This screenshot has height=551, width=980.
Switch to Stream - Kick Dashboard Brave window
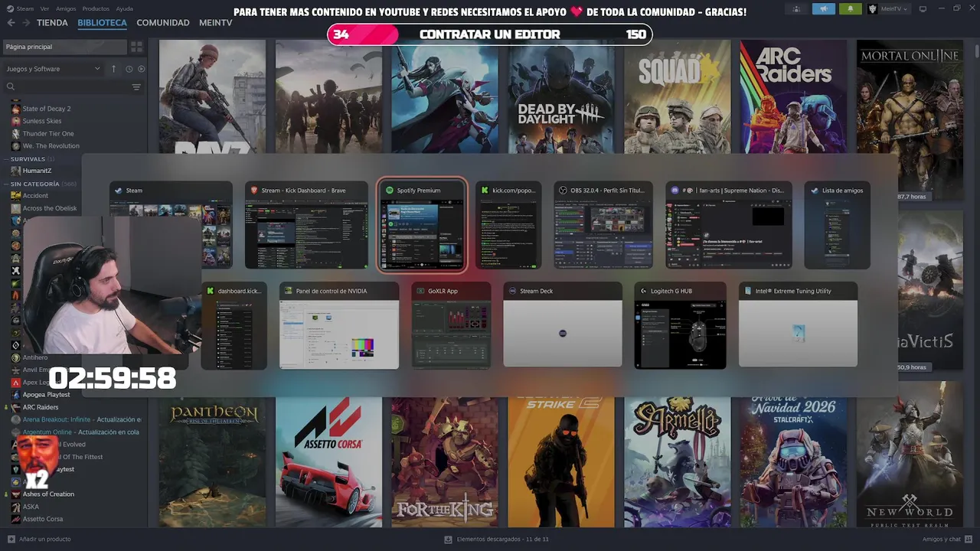tap(306, 226)
